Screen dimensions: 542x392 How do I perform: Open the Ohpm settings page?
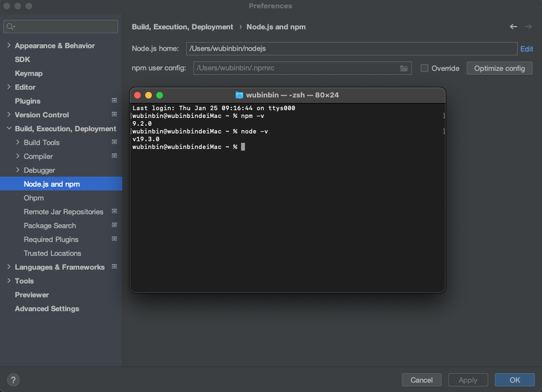[34, 198]
